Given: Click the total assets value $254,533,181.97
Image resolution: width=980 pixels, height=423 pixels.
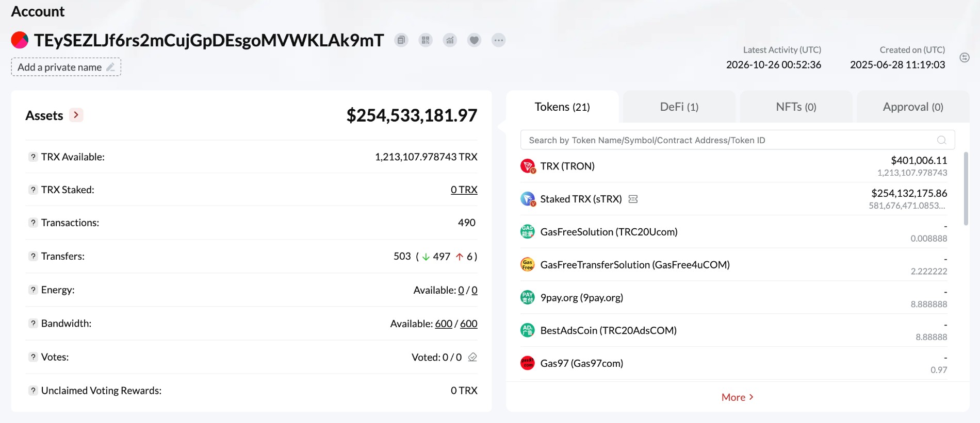Looking at the screenshot, I should 412,115.
